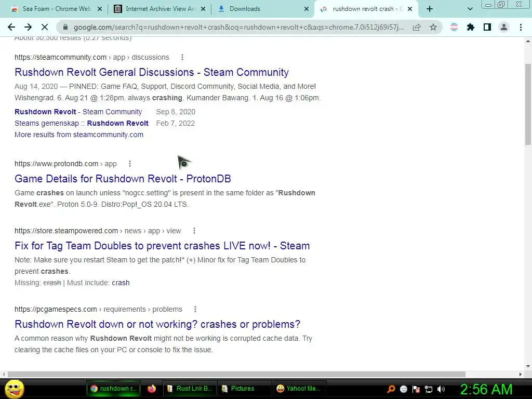Screen dimensions: 532x399
Task: Expand the tab search chevron
Action: [x=470, y=9]
